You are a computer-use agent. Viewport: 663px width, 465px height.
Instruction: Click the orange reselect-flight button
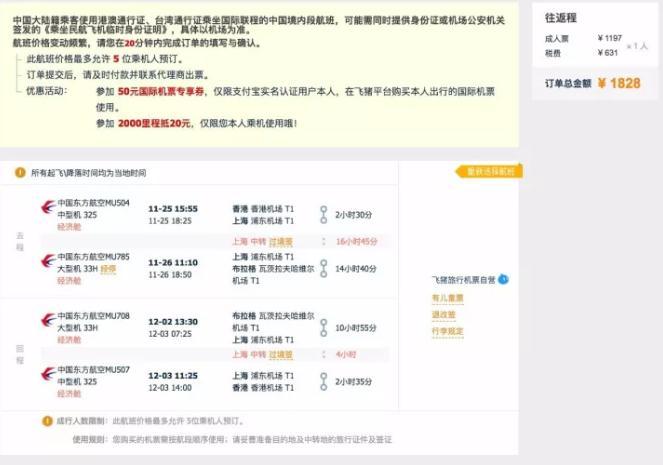(489, 171)
